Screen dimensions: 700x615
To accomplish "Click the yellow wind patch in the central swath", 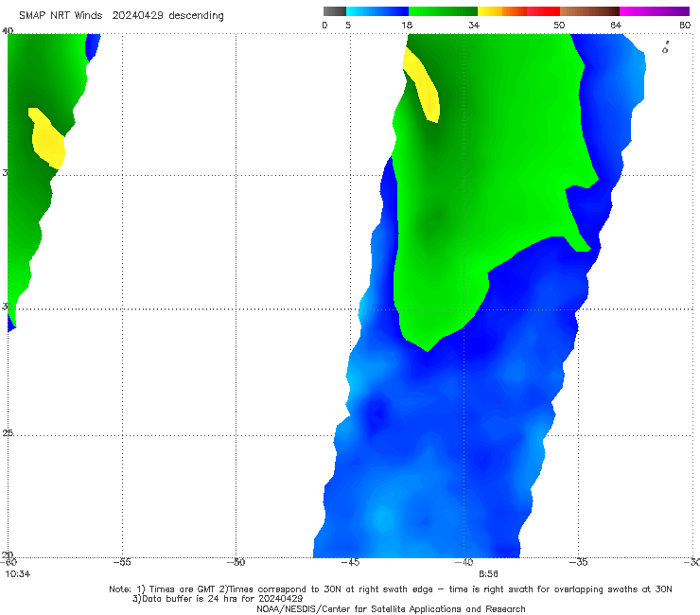I will pyautogui.click(x=423, y=85).
